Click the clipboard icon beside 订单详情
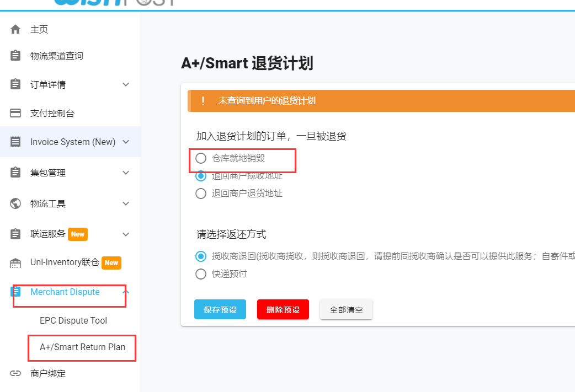575x392 pixels. pyautogui.click(x=15, y=84)
